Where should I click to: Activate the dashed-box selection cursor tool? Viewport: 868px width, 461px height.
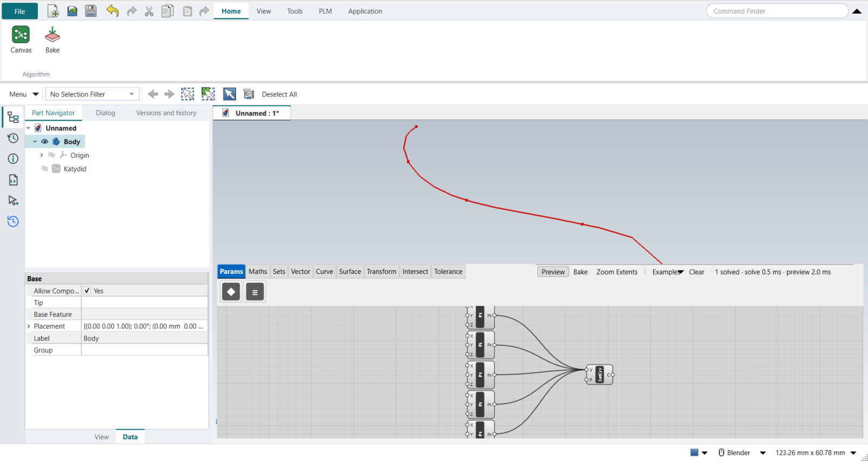click(x=188, y=94)
